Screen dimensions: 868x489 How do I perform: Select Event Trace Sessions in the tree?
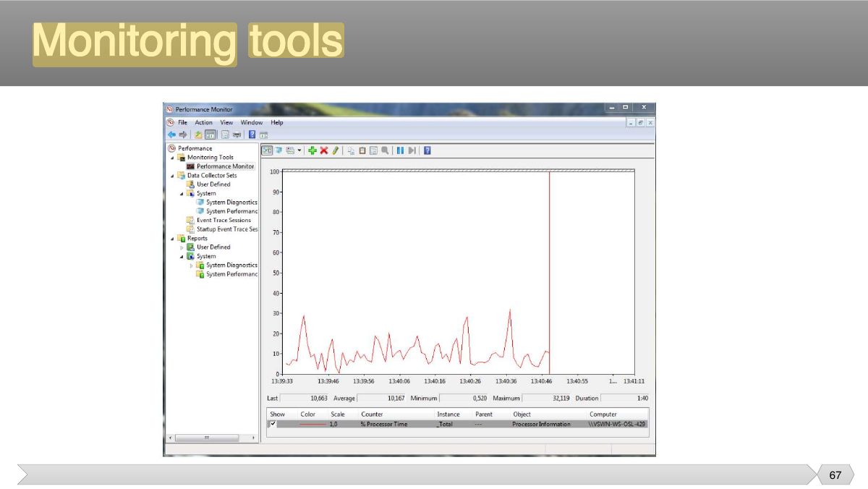point(224,220)
